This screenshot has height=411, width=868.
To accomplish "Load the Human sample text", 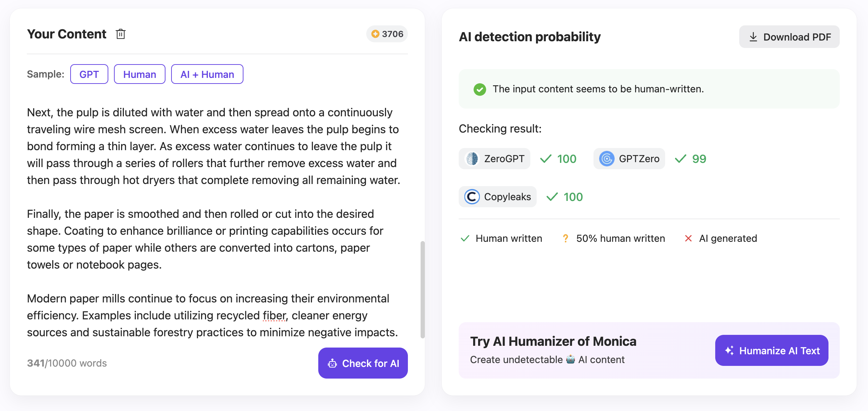I will point(140,74).
